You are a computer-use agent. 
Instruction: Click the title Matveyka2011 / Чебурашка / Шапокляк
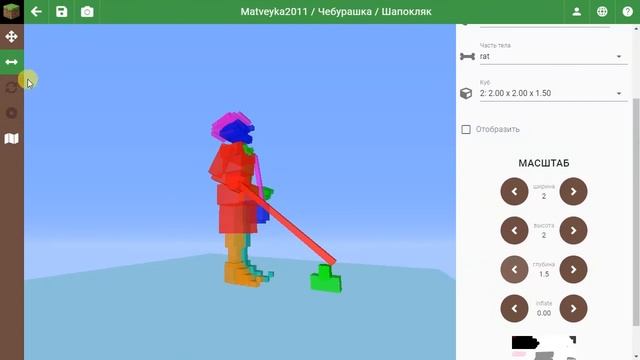point(336,12)
